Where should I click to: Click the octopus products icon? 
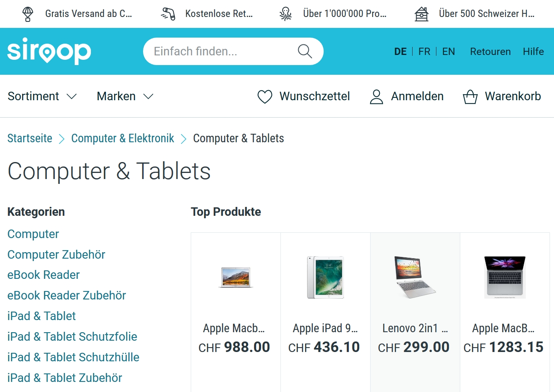click(x=286, y=14)
